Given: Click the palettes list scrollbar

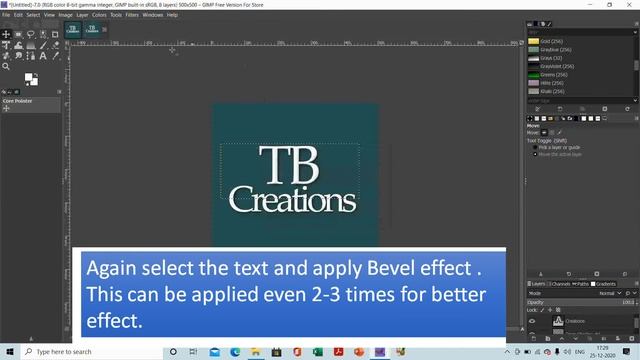Looking at the screenshot, I should (636, 65).
